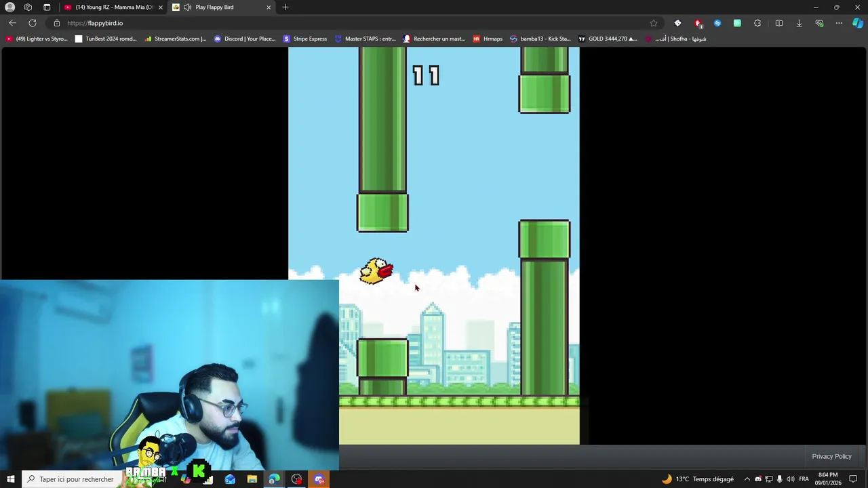Switch to the Young RZ - Mamma Mia tab
This screenshot has height=488, width=868.
tap(113, 7)
